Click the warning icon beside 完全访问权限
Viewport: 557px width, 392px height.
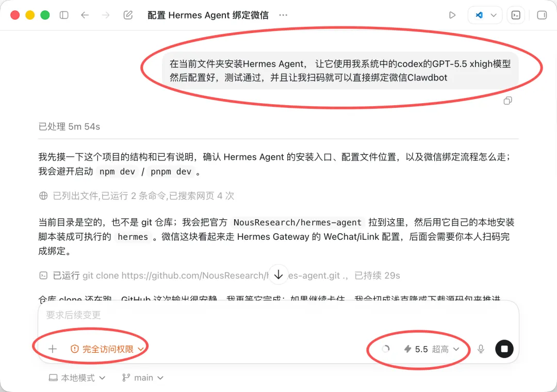point(75,349)
